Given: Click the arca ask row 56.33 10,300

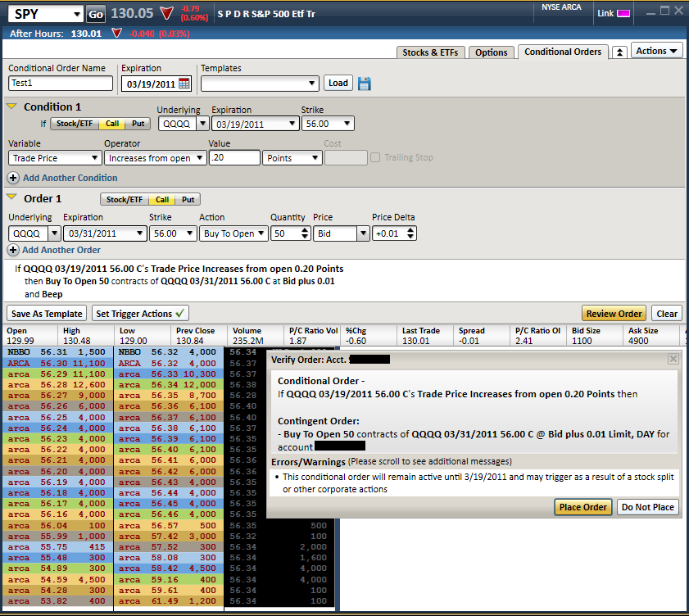Looking at the screenshot, I should tap(168, 374).
